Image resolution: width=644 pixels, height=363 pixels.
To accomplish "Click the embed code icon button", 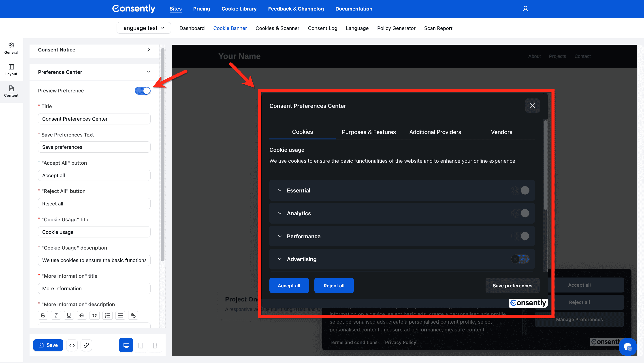I will click(72, 345).
